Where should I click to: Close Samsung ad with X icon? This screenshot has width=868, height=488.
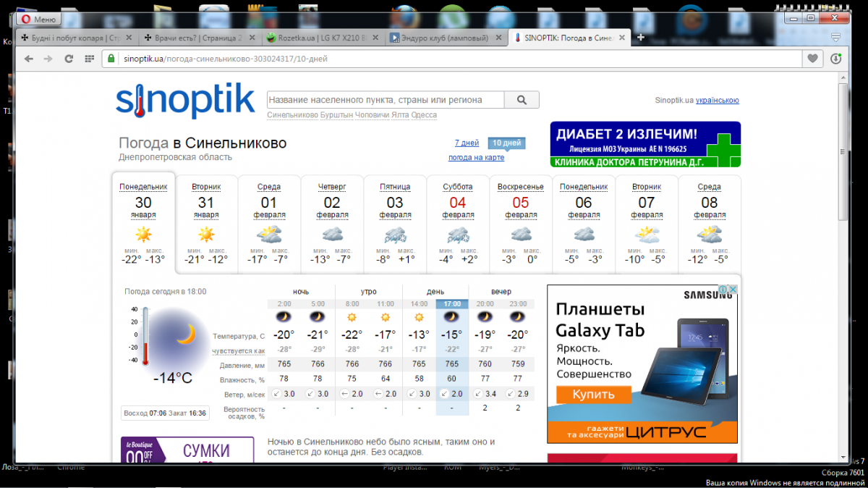(x=732, y=290)
